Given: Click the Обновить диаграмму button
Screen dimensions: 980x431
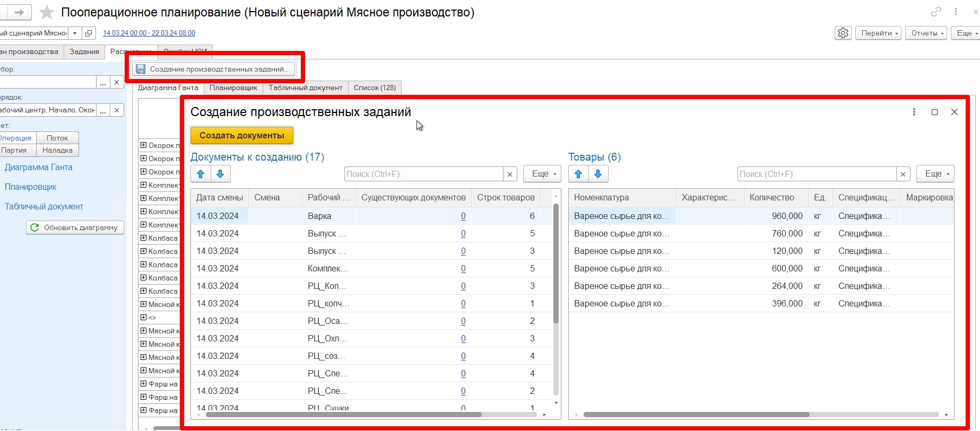Looking at the screenshot, I should coord(75,227).
